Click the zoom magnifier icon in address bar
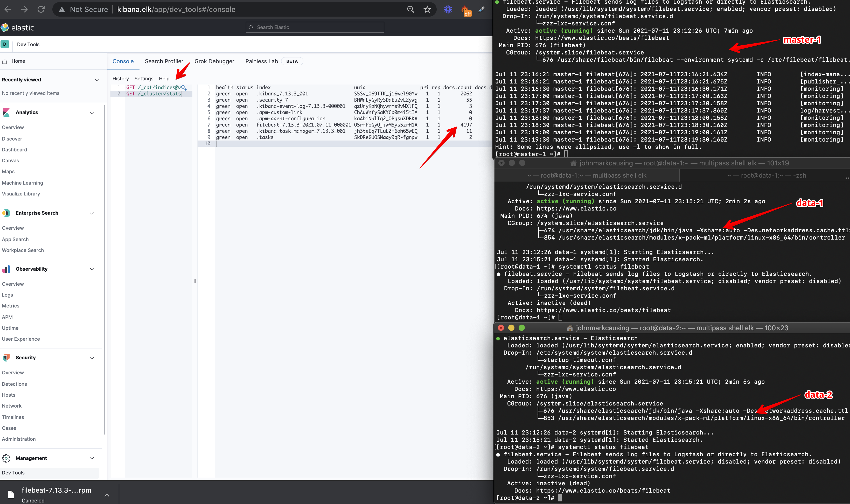Viewport: 850px width, 504px height. [410, 10]
